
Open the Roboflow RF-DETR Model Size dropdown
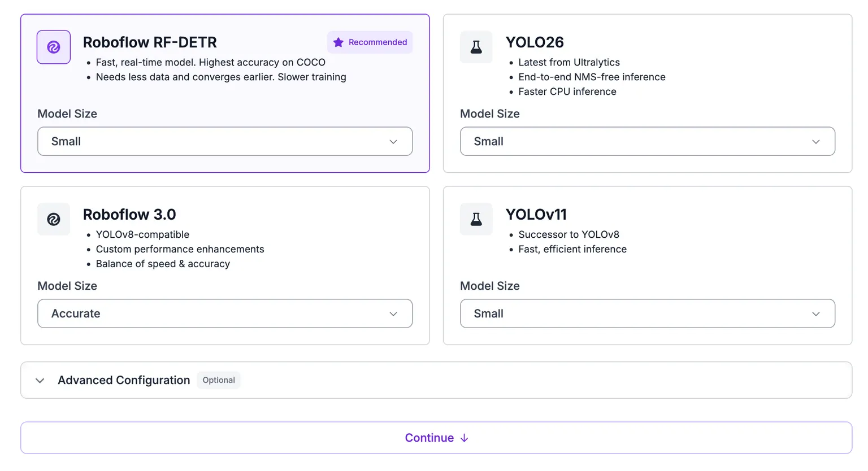click(225, 141)
